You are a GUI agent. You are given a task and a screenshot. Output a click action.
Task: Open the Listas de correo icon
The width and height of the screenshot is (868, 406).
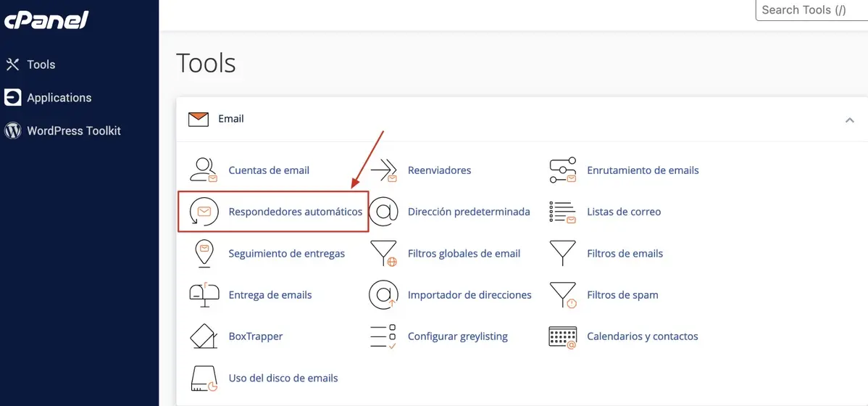pyautogui.click(x=562, y=212)
